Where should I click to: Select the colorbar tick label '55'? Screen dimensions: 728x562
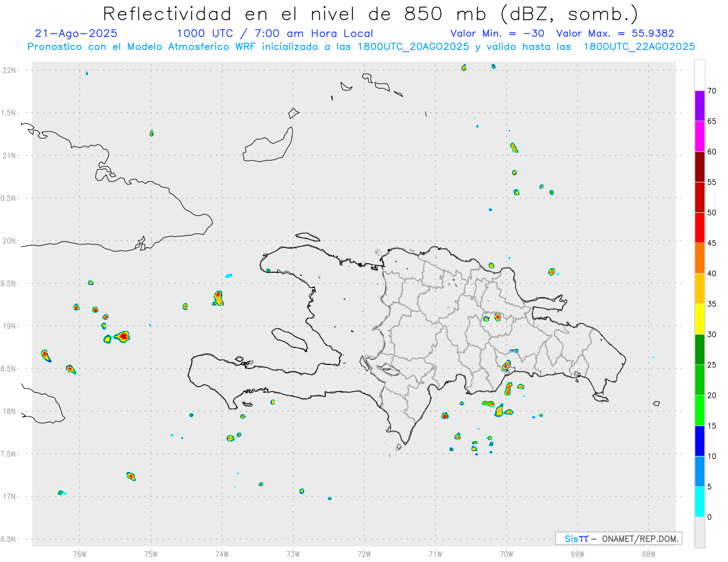(712, 182)
